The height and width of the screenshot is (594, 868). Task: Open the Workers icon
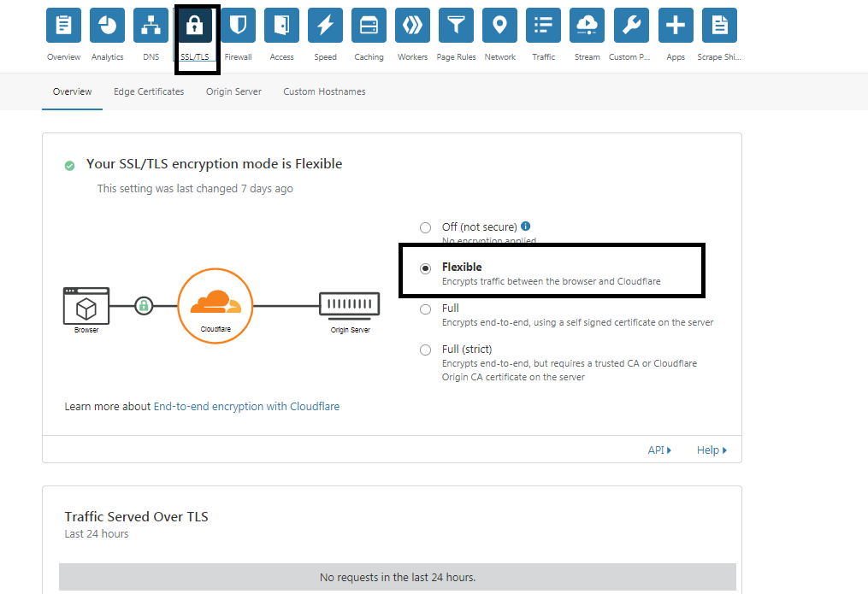(x=412, y=26)
